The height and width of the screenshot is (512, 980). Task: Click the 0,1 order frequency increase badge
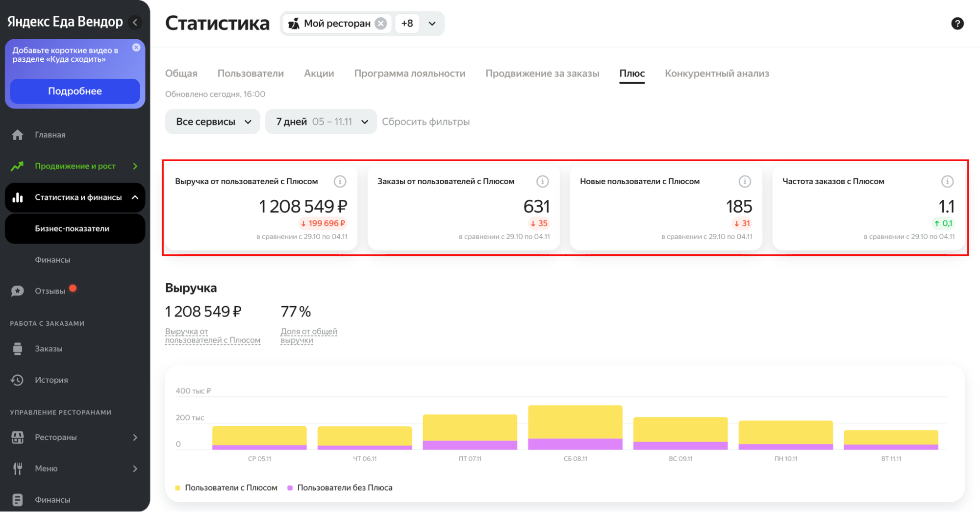(x=943, y=223)
